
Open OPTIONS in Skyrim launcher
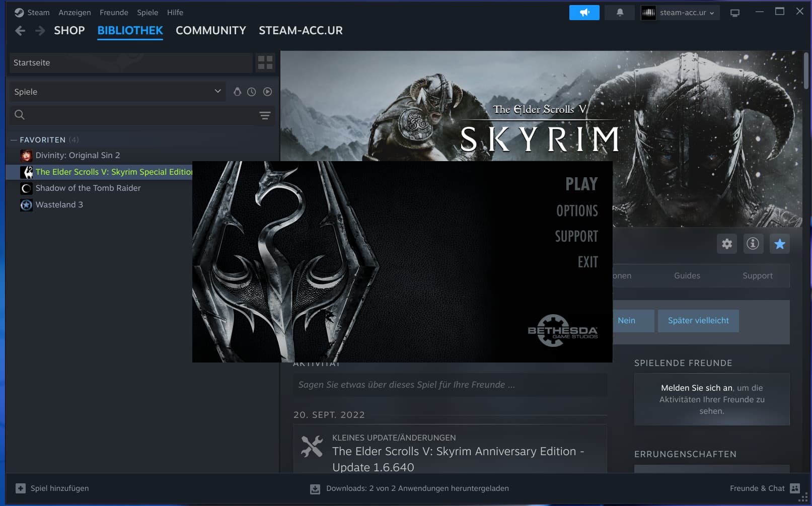[x=577, y=210]
